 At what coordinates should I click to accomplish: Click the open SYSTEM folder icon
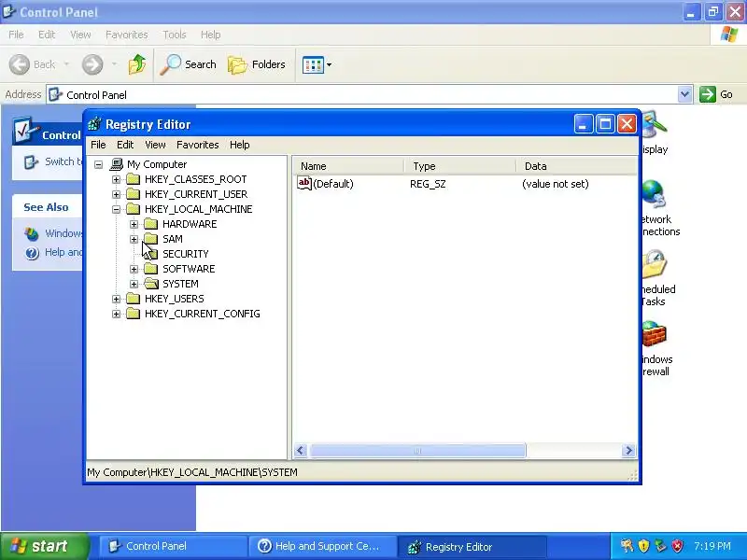(x=151, y=284)
